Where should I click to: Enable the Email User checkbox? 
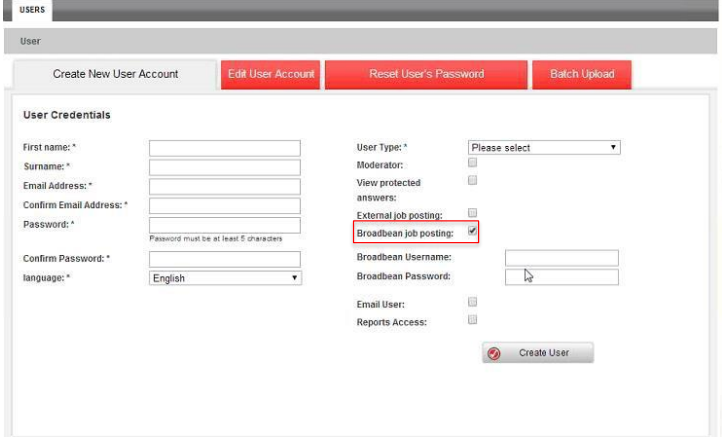472,302
